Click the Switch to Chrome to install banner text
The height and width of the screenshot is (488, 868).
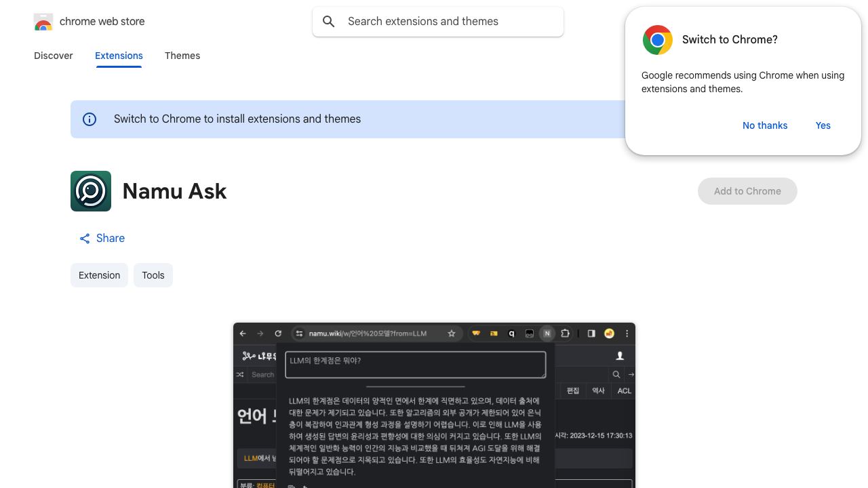pyautogui.click(x=237, y=119)
